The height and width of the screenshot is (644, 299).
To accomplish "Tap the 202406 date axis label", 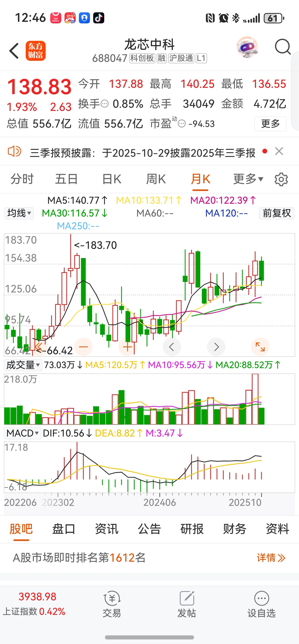I will pyautogui.click(x=159, y=503).
